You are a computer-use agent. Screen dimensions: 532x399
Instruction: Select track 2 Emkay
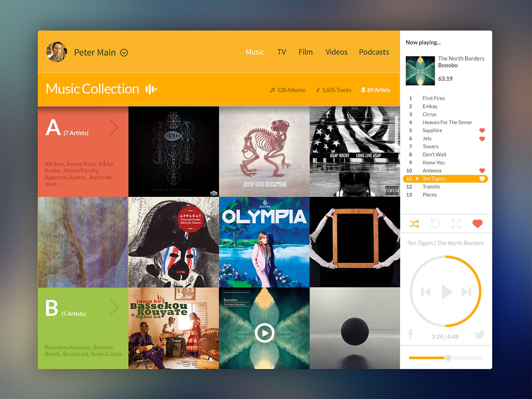coord(445,106)
